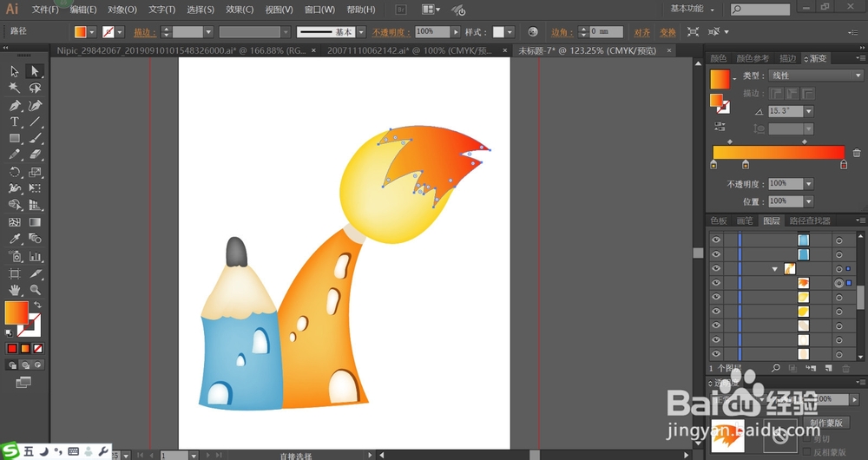This screenshot has width=868, height=460.
Task: Open the 文件(F) menu
Action: click(45, 10)
